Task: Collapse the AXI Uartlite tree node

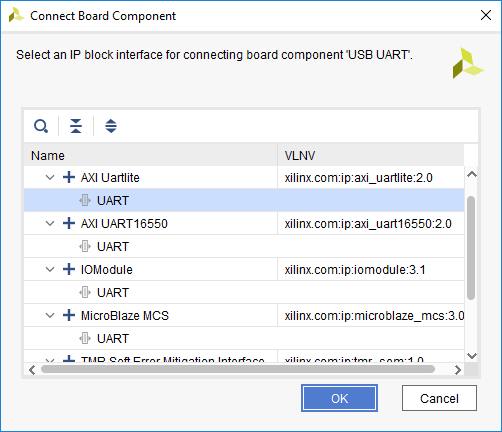Action: click(x=50, y=177)
